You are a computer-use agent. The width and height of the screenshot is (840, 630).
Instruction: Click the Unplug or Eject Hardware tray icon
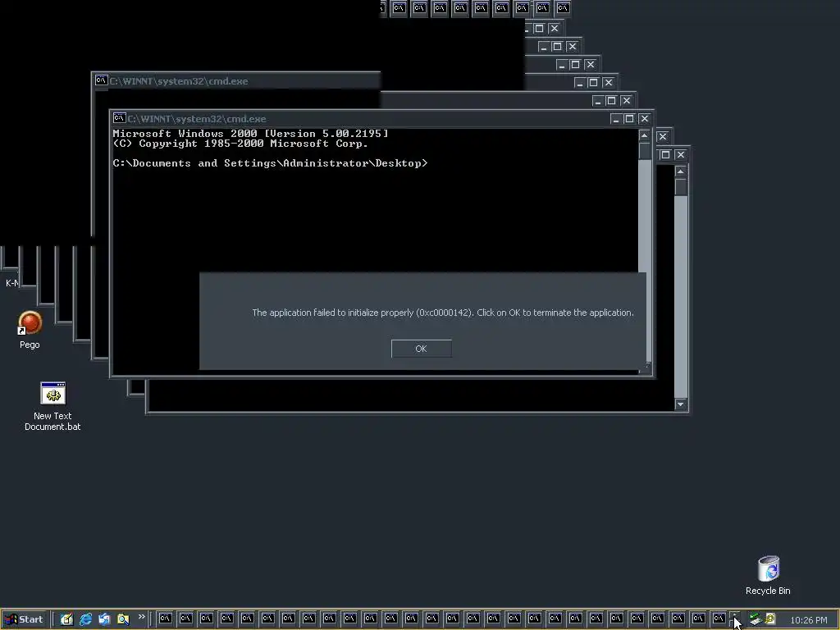(756, 619)
